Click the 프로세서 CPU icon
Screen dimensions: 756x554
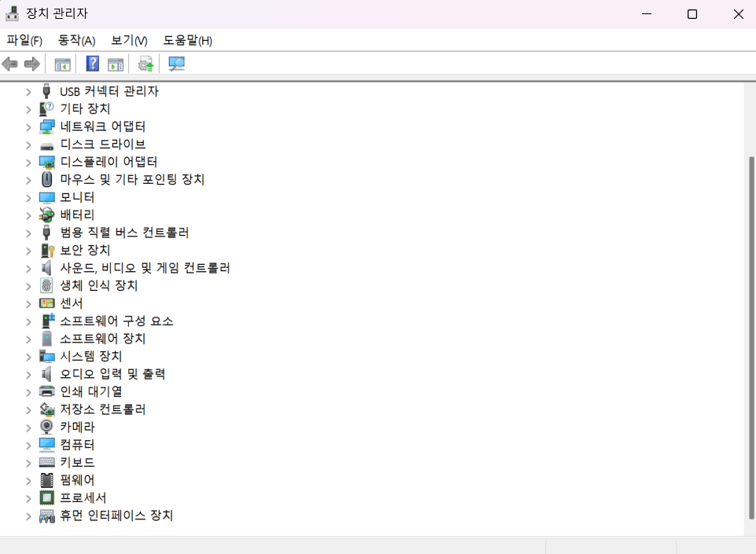[x=47, y=497]
